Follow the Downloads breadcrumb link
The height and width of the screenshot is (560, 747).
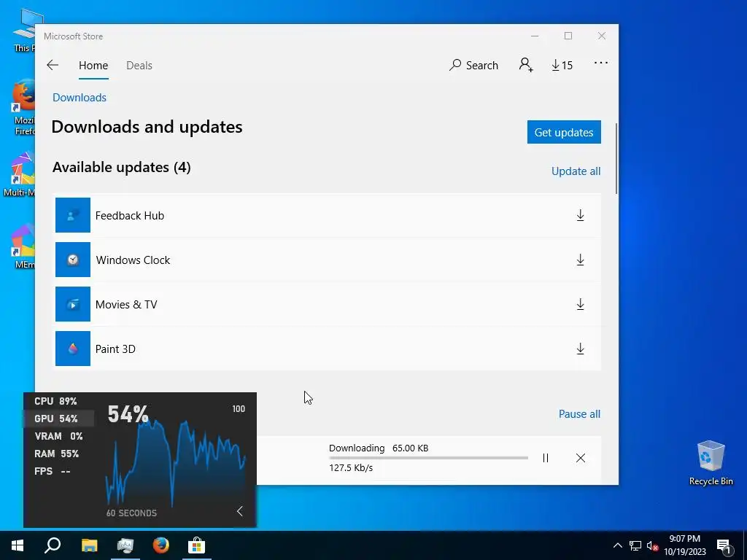80,97
